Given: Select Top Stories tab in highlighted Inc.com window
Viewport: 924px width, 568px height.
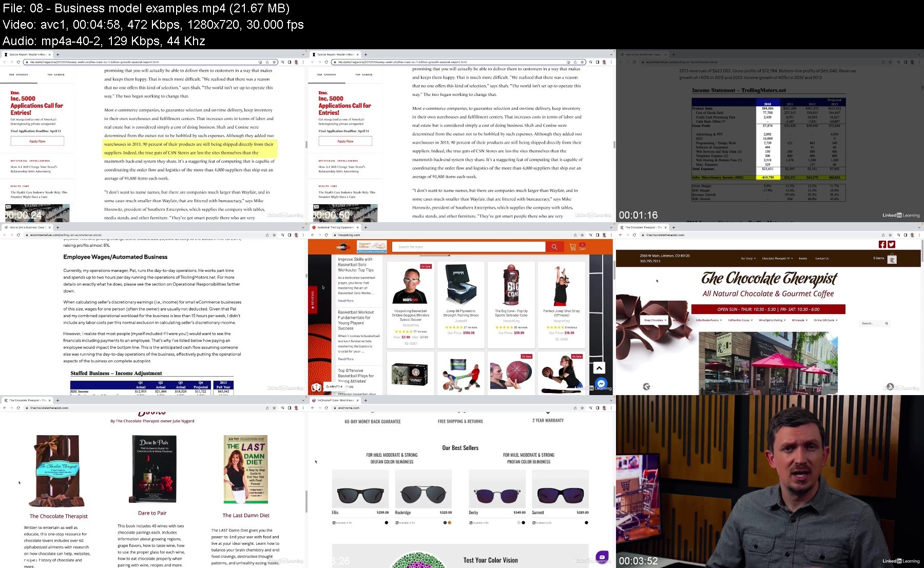Looking at the screenshot, I should click(18, 74).
